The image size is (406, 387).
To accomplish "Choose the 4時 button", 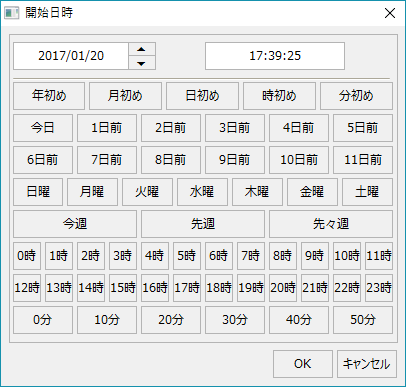I will [x=155, y=256].
